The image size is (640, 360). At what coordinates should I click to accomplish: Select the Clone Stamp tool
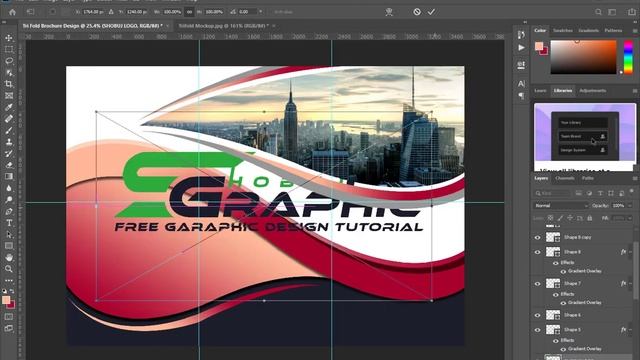(x=9, y=142)
